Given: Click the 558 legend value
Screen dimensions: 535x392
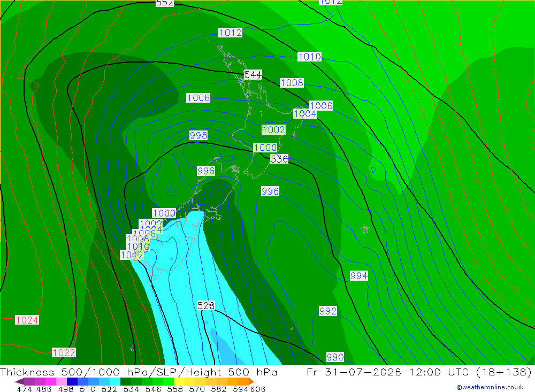Looking at the screenshot, I should tap(175, 389).
